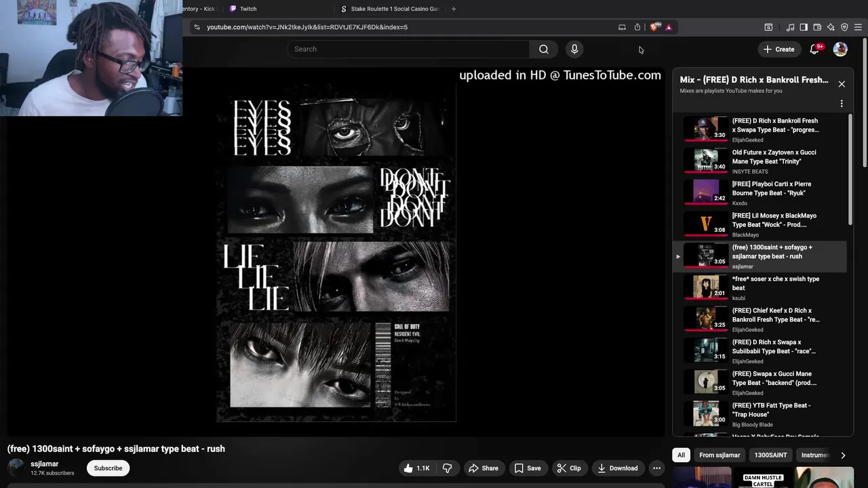Screen dimensions: 868x488
Task: Click the share page icon in address bar
Action: (x=637, y=27)
